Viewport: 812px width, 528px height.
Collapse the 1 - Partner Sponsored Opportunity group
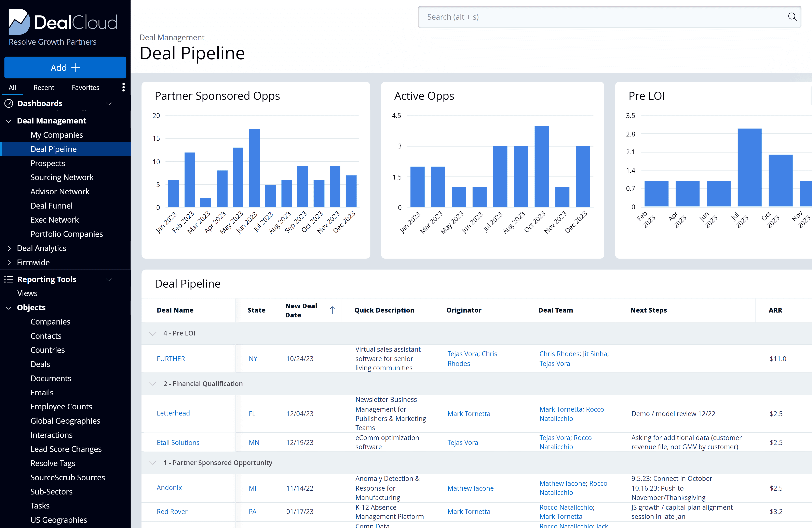click(x=153, y=463)
